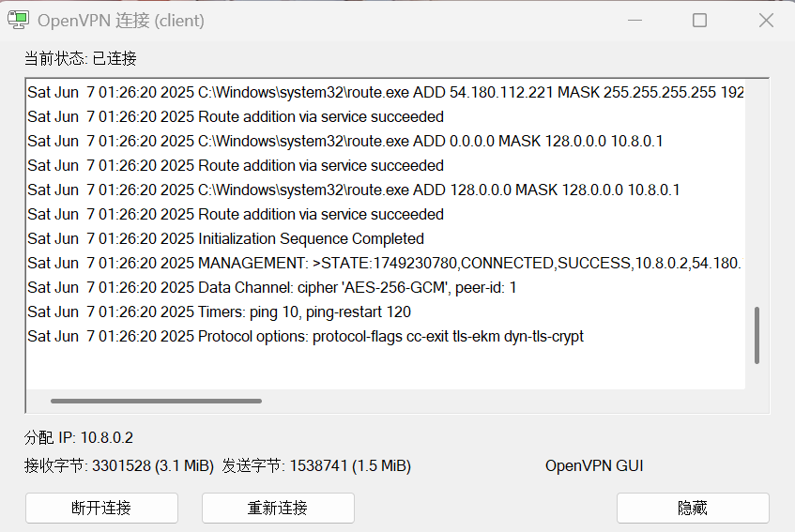This screenshot has width=795, height=532.
Task: Click the 当前状态: 已连接 status label
Action: [x=80, y=58]
